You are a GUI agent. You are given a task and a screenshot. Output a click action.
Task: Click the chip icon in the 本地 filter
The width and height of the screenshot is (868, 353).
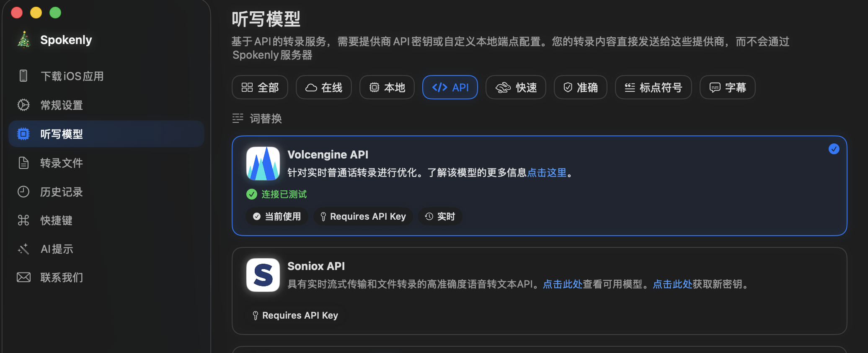pyautogui.click(x=374, y=87)
